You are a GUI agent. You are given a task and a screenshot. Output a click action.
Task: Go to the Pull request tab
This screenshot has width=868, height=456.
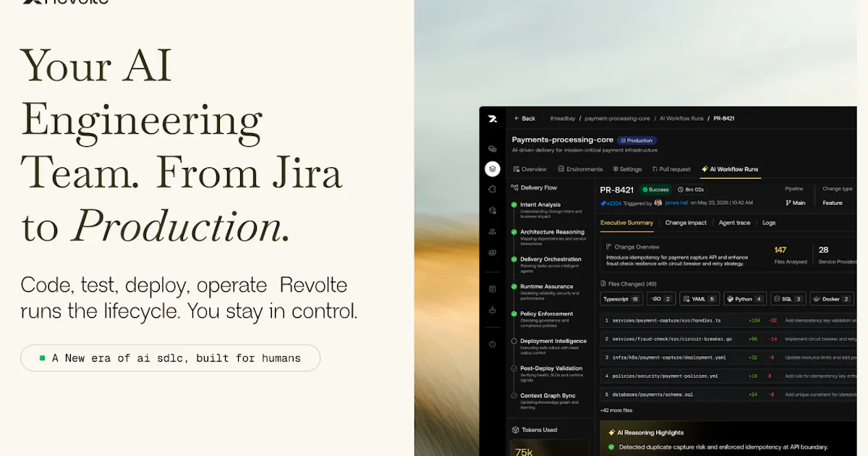click(671, 169)
